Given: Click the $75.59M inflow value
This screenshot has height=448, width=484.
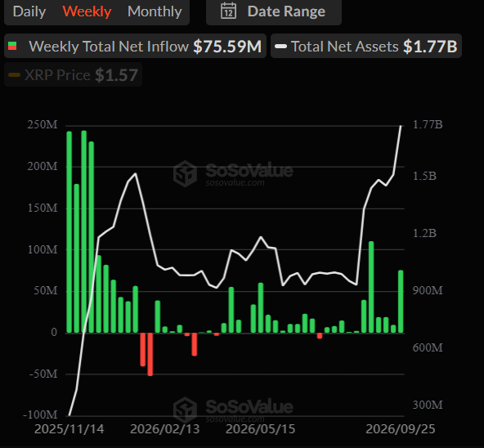Looking at the screenshot, I should click(227, 47).
